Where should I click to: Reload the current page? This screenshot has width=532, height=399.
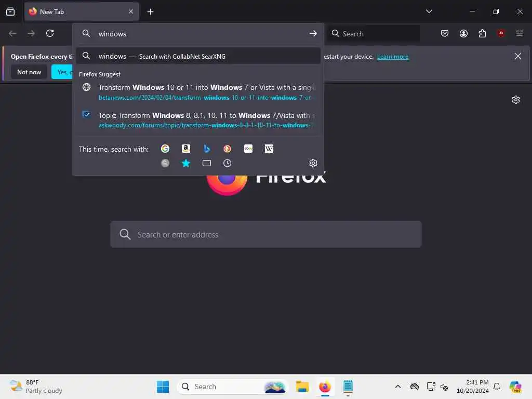coord(50,33)
